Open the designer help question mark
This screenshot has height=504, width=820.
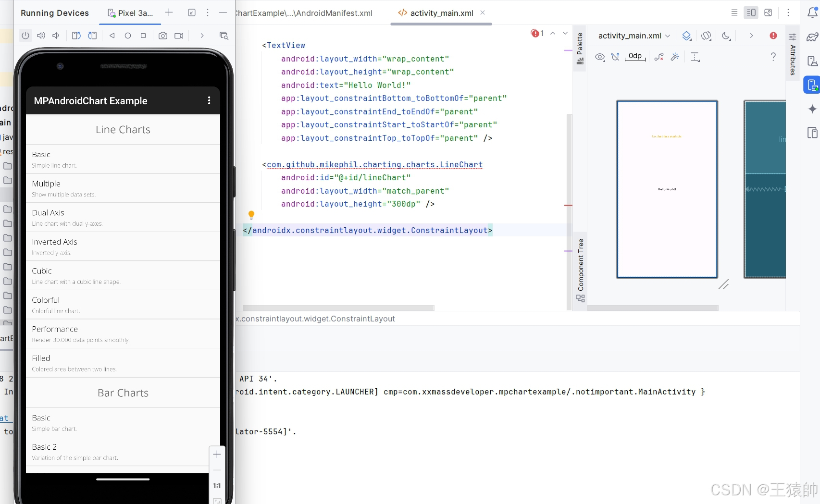(773, 57)
